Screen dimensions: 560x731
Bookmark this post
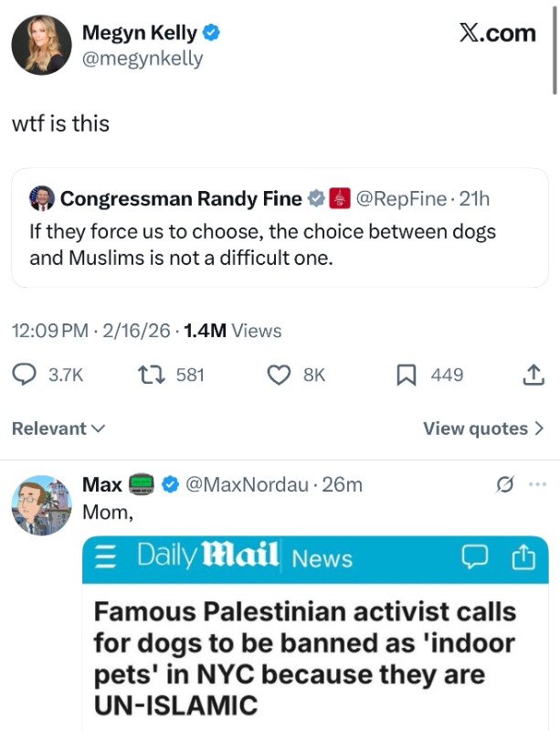click(407, 375)
